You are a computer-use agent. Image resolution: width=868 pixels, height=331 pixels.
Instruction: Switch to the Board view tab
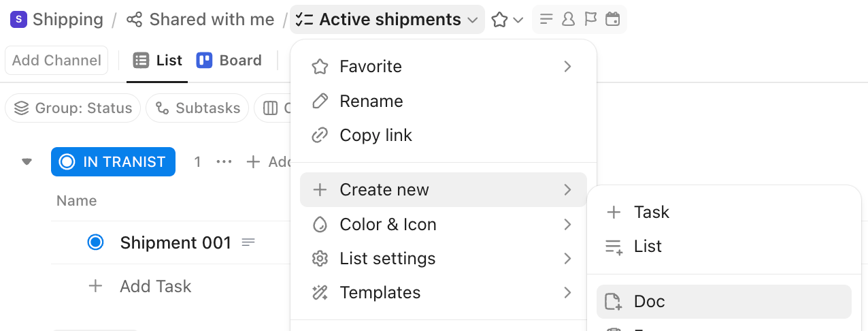click(x=229, y=61)
